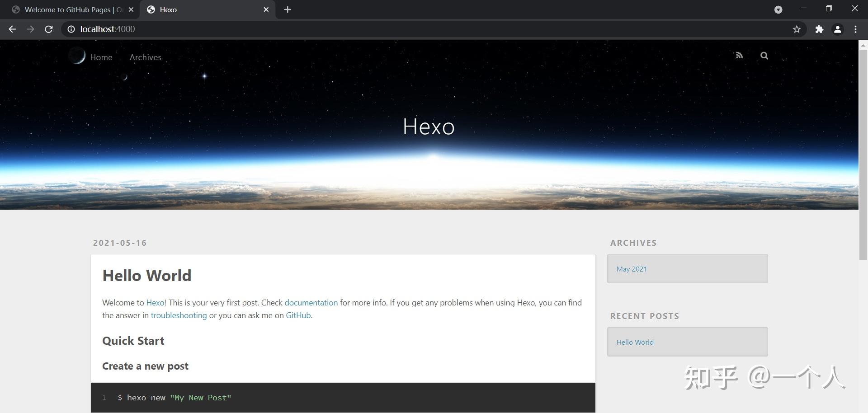Go back using the back arrow
This screenshot has width=868, height=413.
tap(12, 29)
